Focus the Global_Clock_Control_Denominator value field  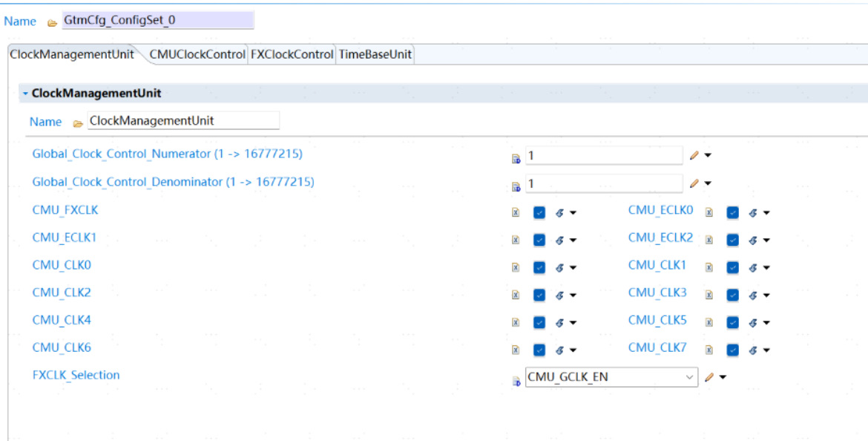click(604, 183)
